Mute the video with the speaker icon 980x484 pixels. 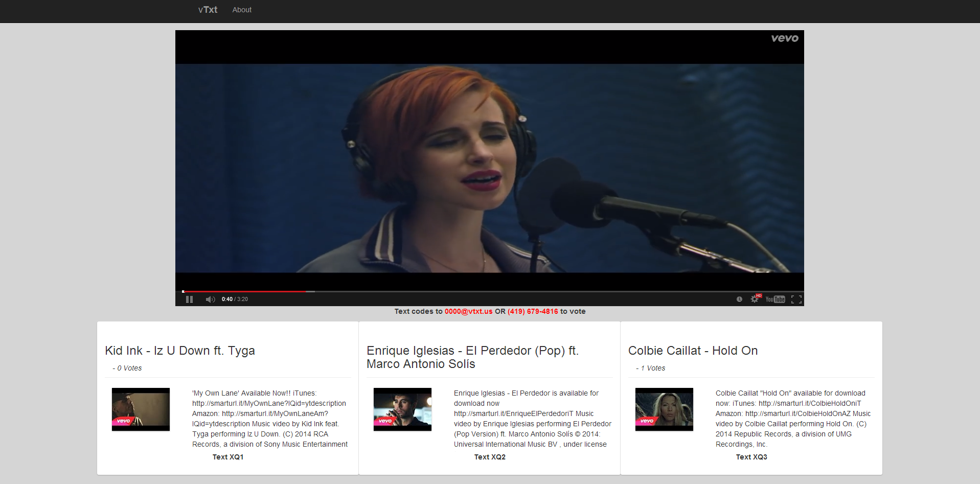click(210, 299)
